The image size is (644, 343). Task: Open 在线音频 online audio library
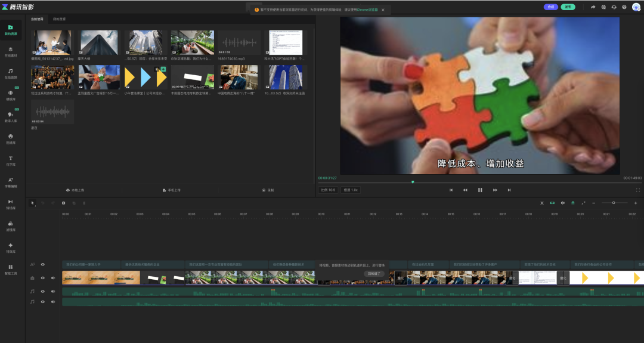[x=11, y=73]
